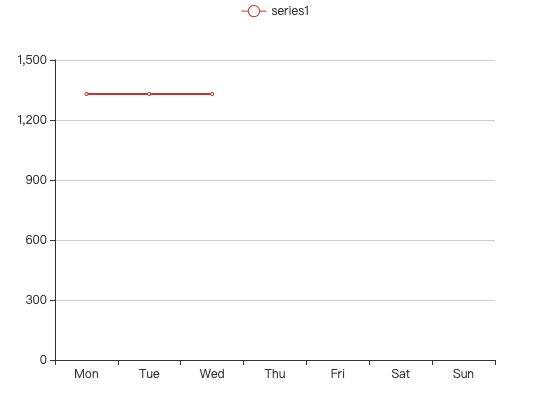Select the Mon x-axis label
The width and height of the screenshot is (550, 420).
tap(86, 374)
